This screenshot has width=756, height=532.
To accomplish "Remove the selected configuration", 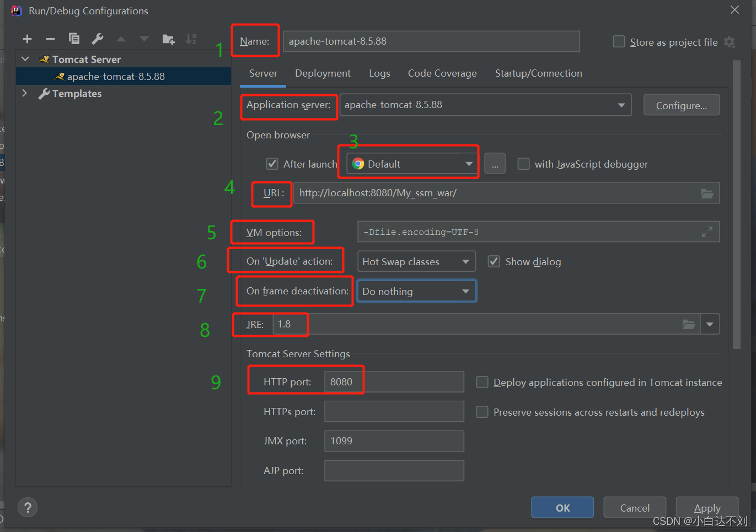I will tap(50, 39).
